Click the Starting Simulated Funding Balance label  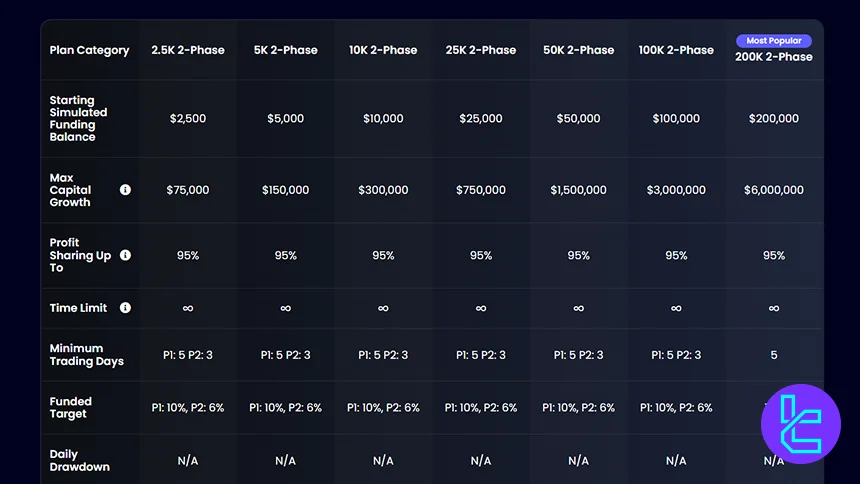pos(78,118)
